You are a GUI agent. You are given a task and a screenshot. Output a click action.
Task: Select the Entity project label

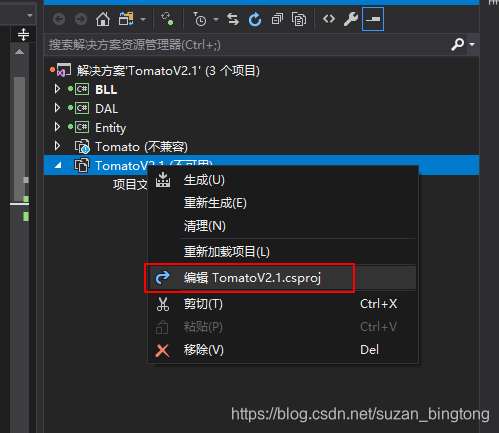[x=111, y=128]
